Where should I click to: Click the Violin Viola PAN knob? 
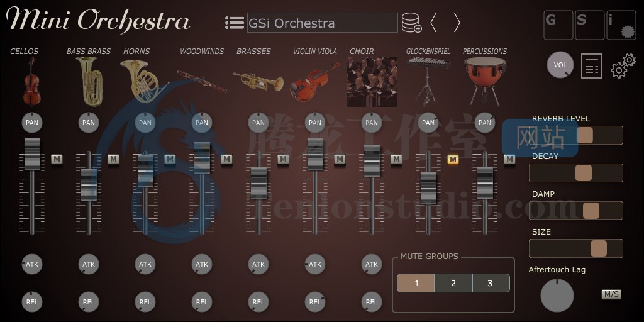[315, 123]
